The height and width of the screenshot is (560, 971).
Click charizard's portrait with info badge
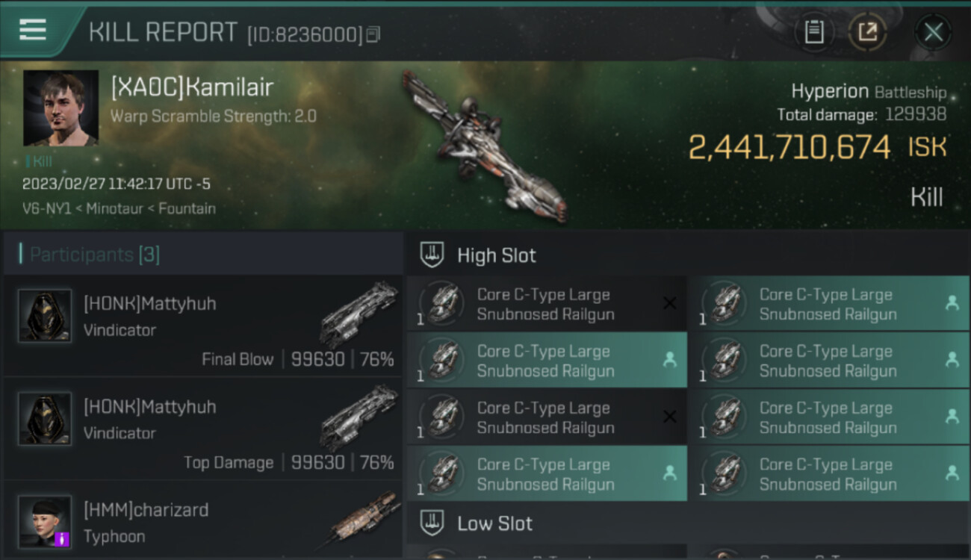click(45, 521)
